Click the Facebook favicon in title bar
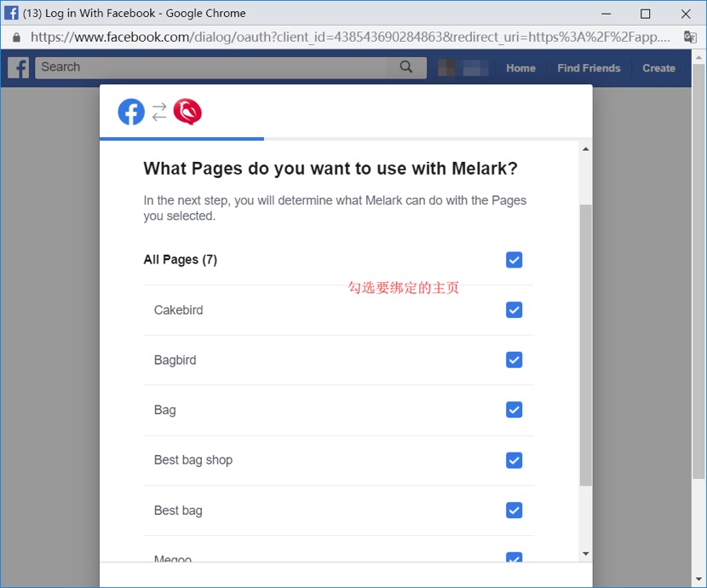Viewport: 707px width, 588px height. (x=11, y=13)
